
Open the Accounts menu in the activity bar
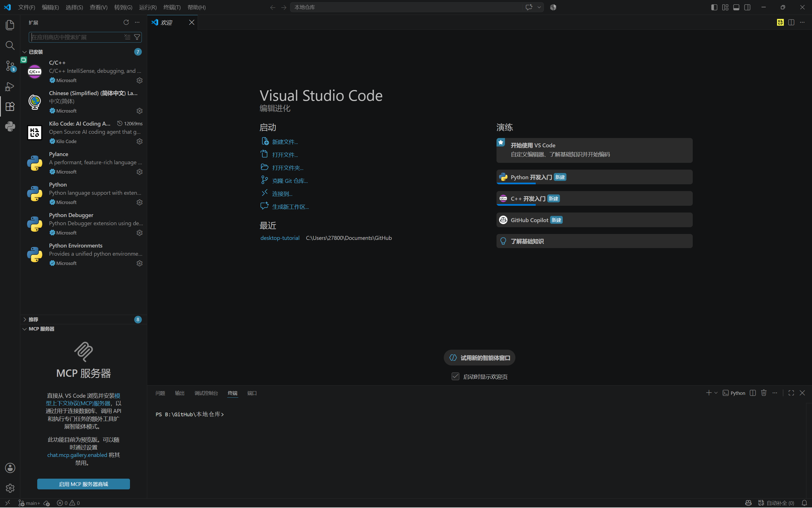[10, 468]
